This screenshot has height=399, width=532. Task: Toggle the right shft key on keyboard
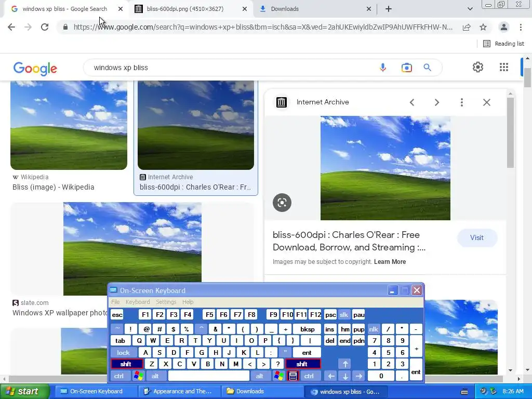(x=303, y=364)
